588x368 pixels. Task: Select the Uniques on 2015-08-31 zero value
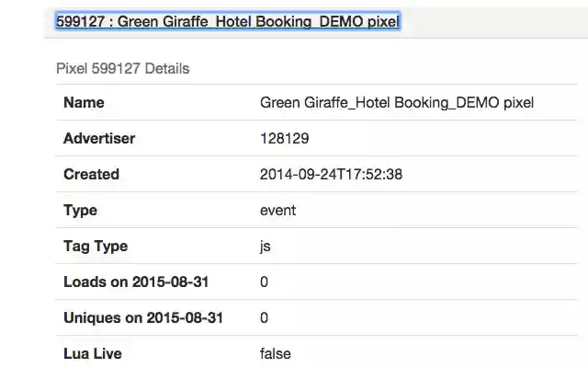point(264,318)
